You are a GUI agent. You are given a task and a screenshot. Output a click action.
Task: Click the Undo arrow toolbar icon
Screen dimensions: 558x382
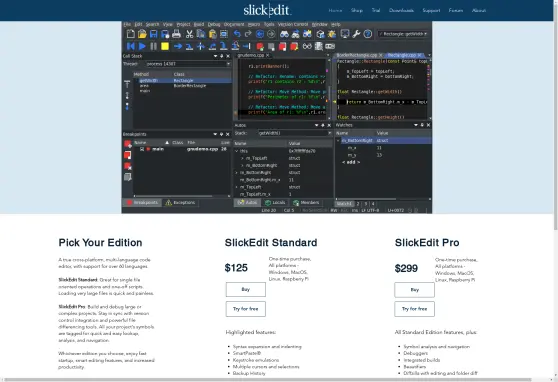click(x=237, y=34)
